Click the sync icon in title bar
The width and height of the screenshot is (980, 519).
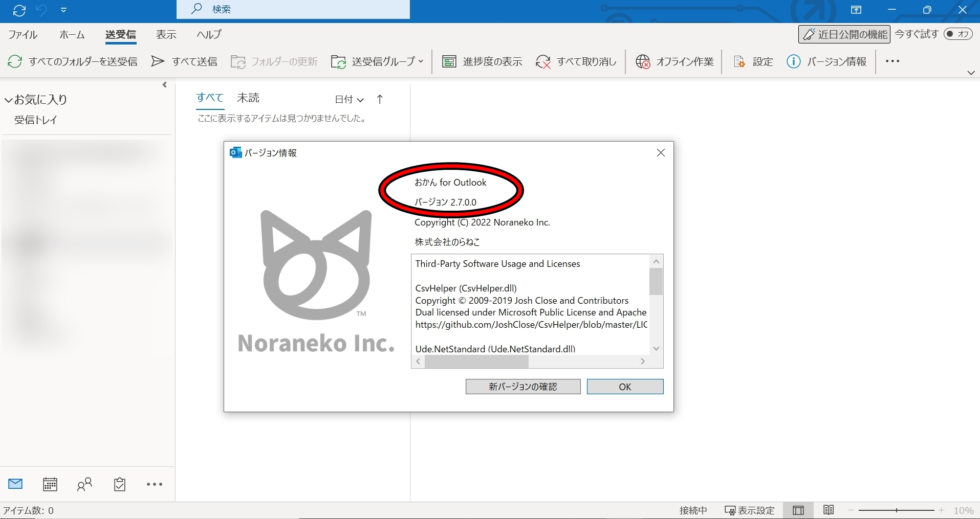[x=19, y=10]
